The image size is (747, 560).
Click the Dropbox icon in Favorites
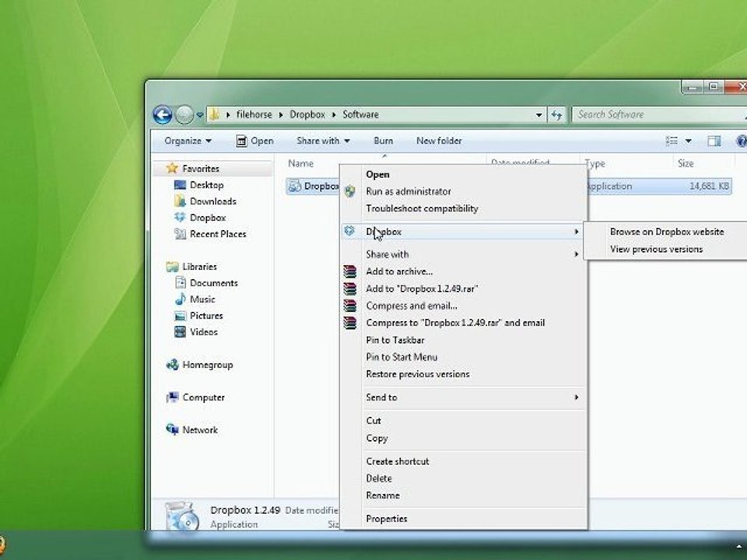[180, 217]
